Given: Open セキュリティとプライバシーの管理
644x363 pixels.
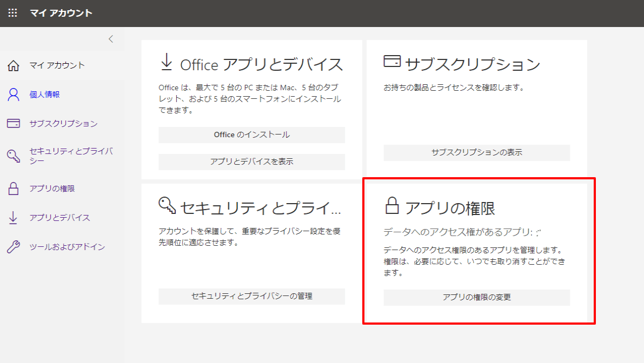Looking at the screenshot, I should [x=251, y=296].
